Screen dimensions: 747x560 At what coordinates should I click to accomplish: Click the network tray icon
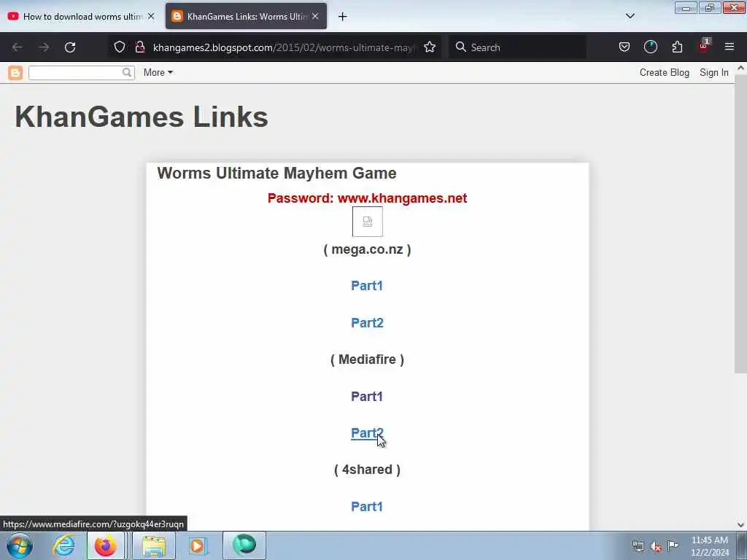tap(638, 546)
